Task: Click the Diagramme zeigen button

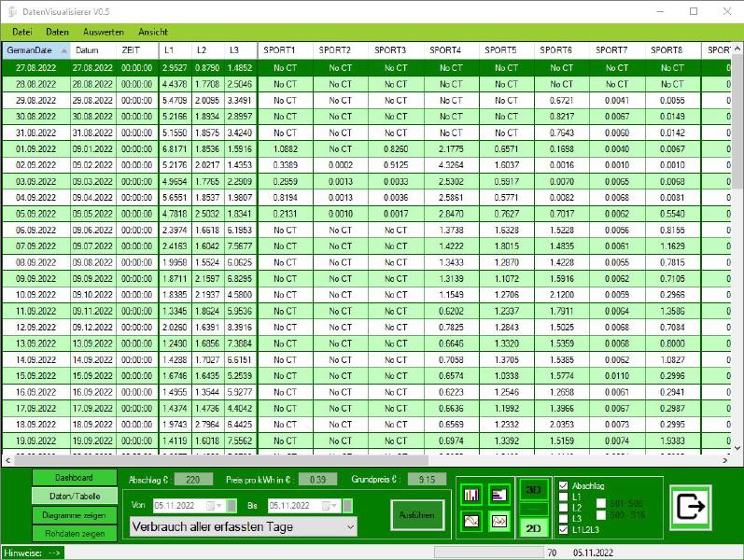Action: coord(73,515)
